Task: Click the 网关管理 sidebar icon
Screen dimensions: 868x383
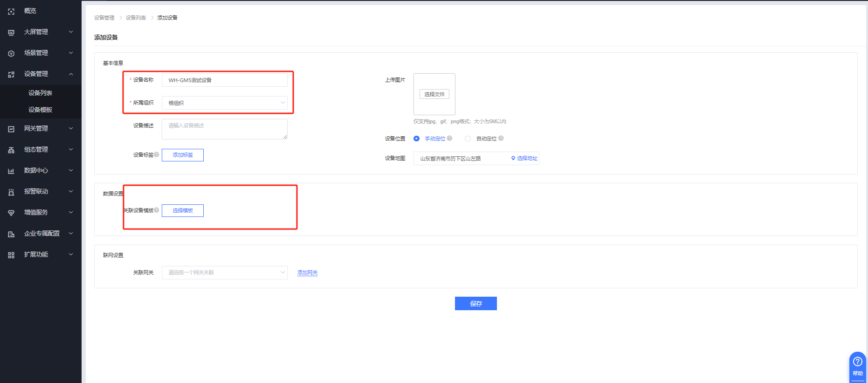Action: (x=11, y=129)
